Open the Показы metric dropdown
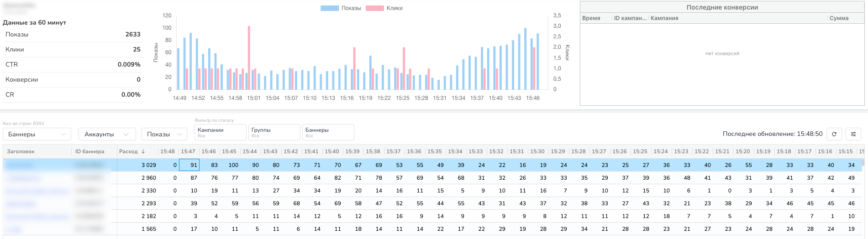 tap(164, 134)
